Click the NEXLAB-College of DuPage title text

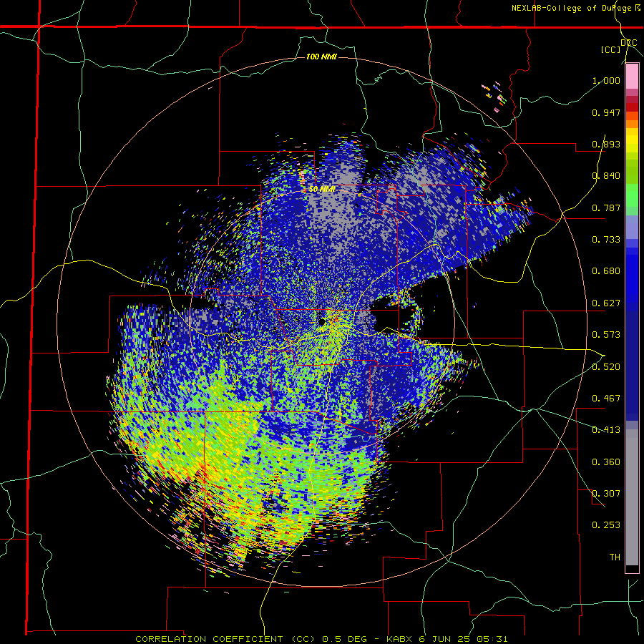pos(572,8)
